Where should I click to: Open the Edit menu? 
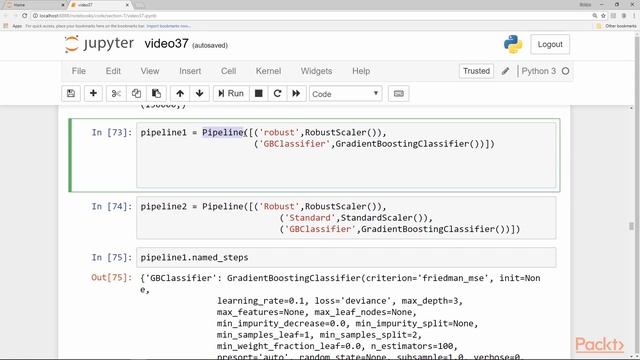tap(113, 71)
